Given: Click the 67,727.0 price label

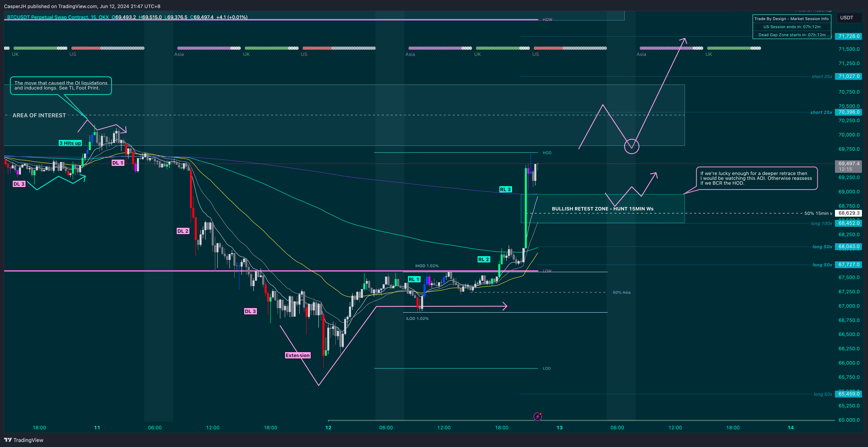Looking at the screenshot, I should [848, 265].
